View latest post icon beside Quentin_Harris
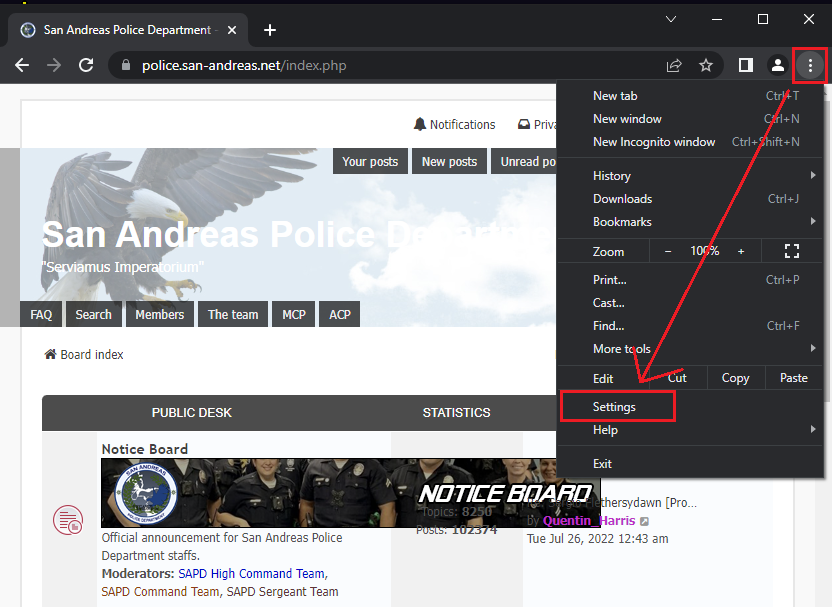832x607 pixels. (x=644, y=521)
